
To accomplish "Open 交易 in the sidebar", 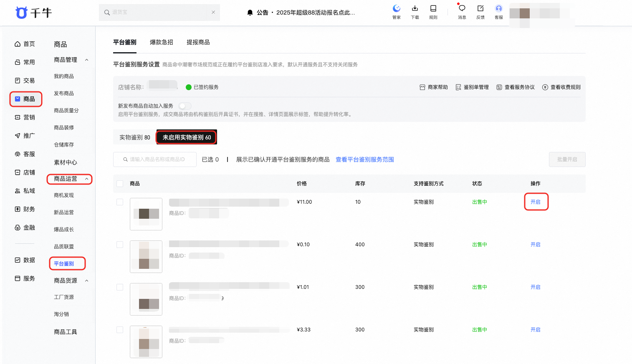I will [x=25, y=81].
